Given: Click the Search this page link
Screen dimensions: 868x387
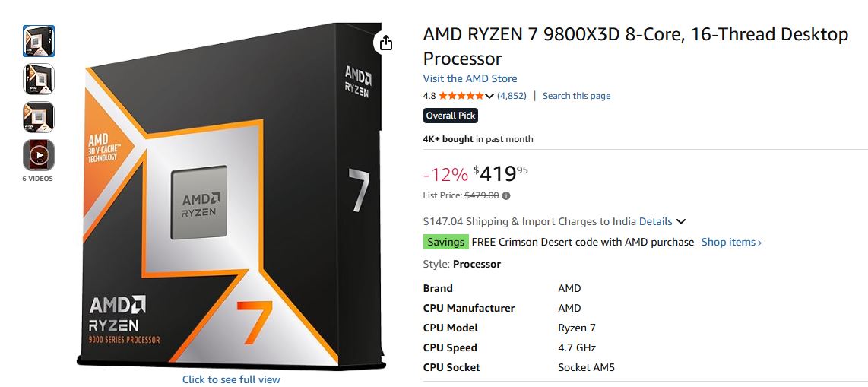Looking at the screenshot, I should click(x=576, y=96).
